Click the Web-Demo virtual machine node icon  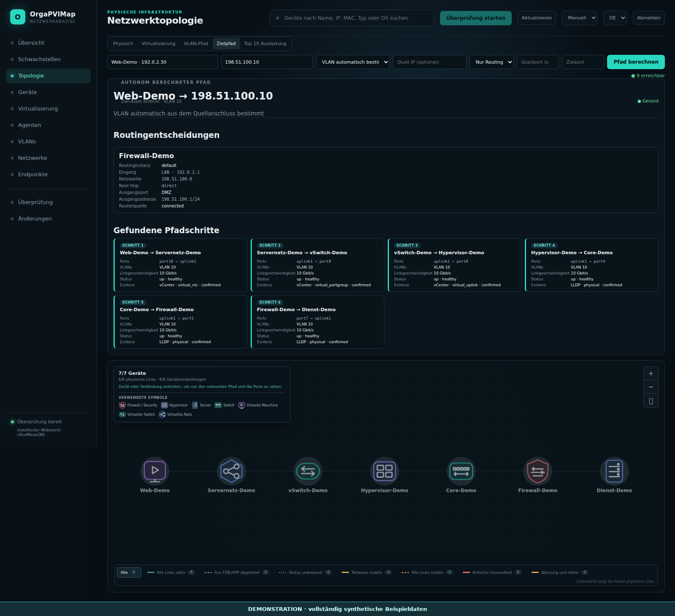(x=155, y=471)
